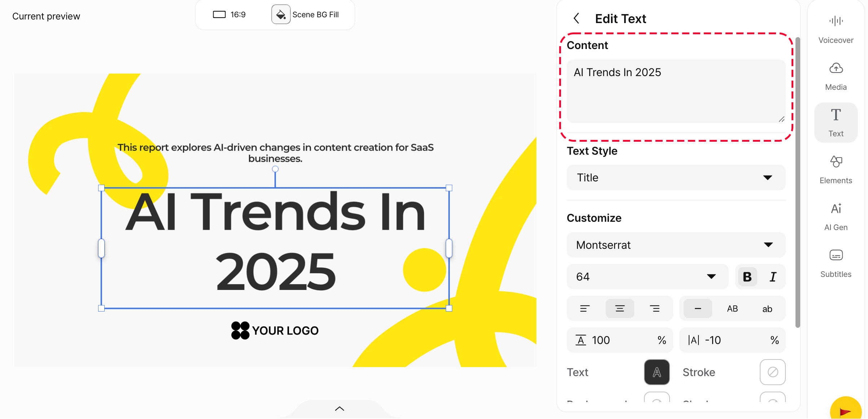Open the AI Gen panel
The height and width of the screenshot is (419, 868).
click(836, 216)
